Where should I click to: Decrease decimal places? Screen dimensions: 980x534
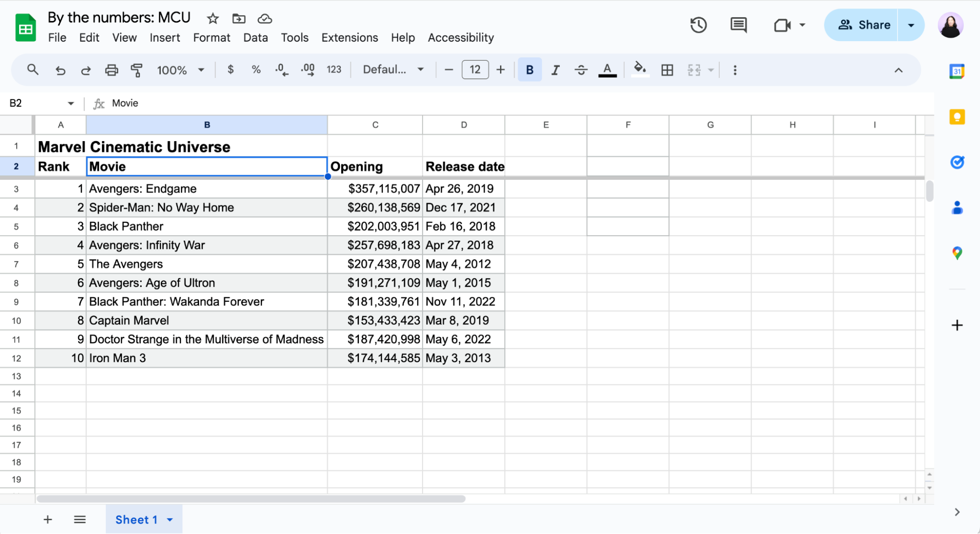(x=281, y=70)
